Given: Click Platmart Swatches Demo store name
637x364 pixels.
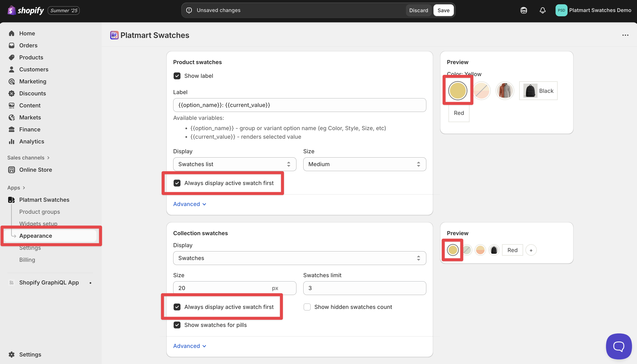Looking at the screenshot, I should [600, 10].
